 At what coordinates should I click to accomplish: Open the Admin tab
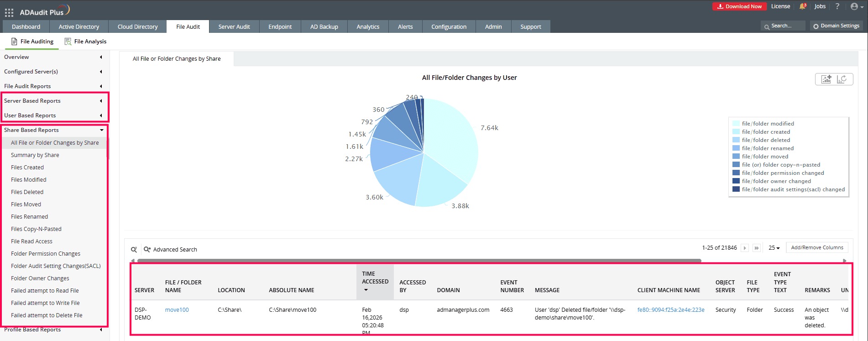[493, 26]
